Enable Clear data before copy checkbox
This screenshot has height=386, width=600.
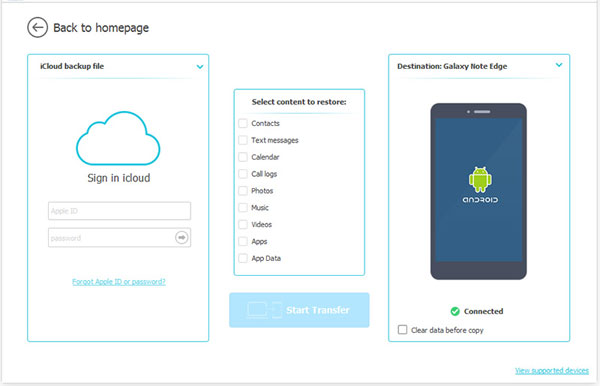point(402,330)
